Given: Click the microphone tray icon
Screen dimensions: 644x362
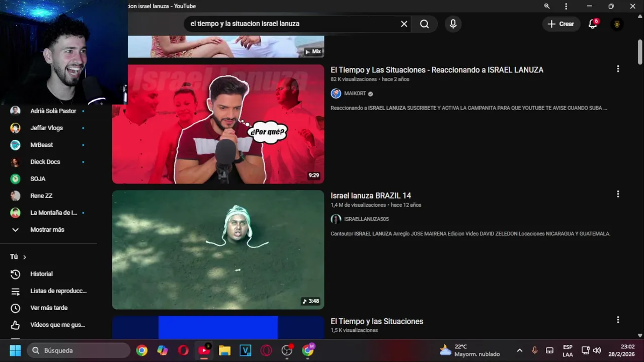Looking at the screenshot, I should (x=535, y=350).
